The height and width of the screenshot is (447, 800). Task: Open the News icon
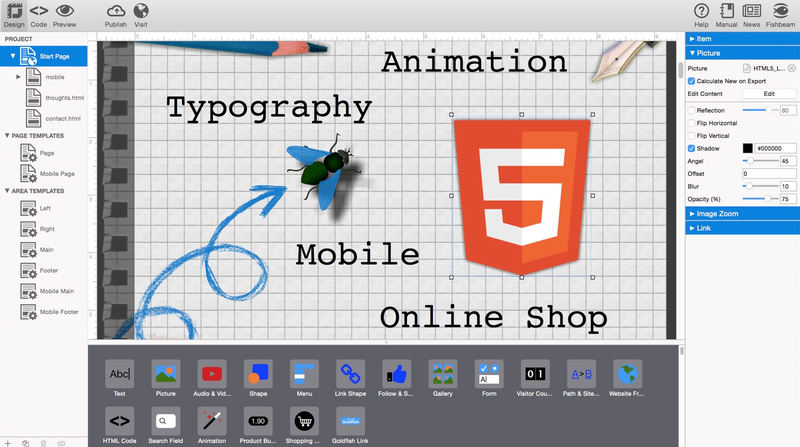pyautogui.click(x=752, y=15)
